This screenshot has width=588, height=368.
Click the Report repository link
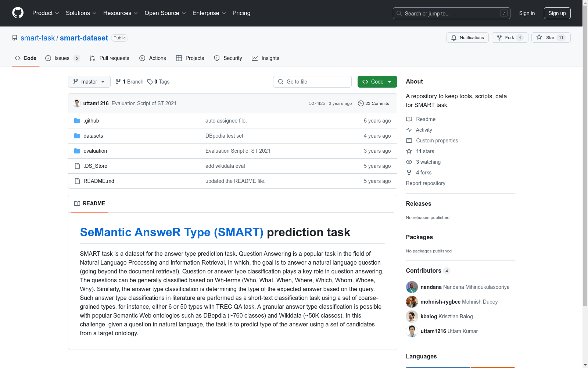426,183
